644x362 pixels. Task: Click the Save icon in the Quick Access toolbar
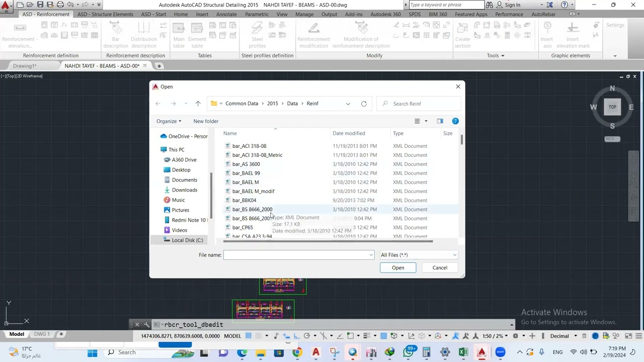[40, 5]
